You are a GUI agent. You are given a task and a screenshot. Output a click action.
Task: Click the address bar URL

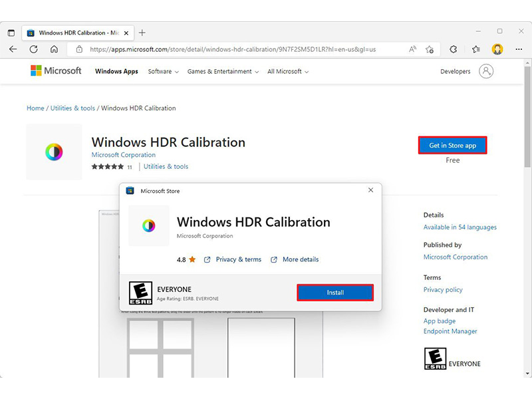(x=233, y=49)
